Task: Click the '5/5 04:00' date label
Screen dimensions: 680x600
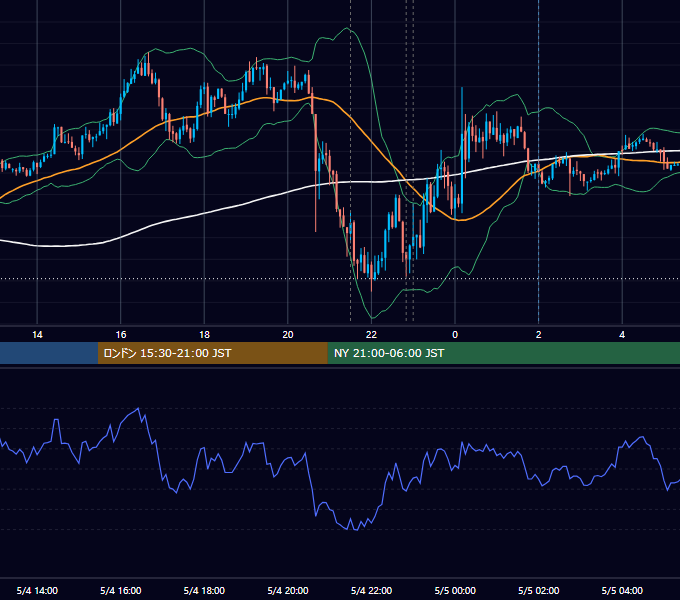Action: (622, 590)
